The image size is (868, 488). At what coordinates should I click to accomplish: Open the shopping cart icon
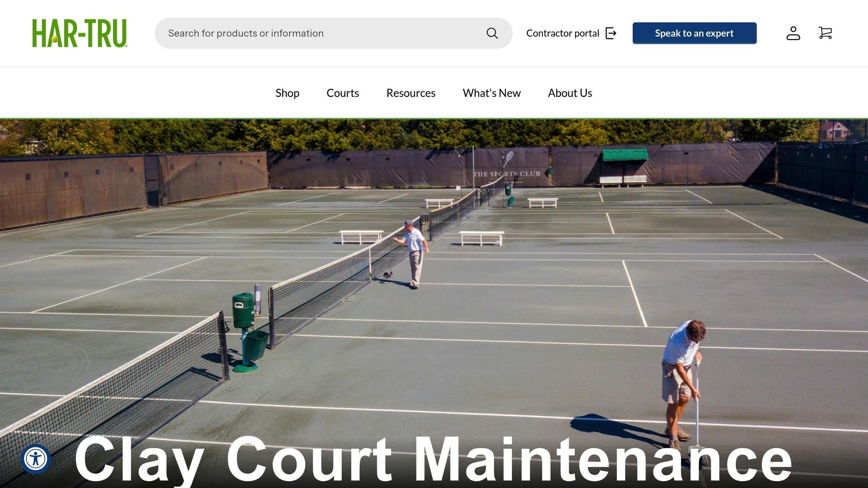pos(825,33)
